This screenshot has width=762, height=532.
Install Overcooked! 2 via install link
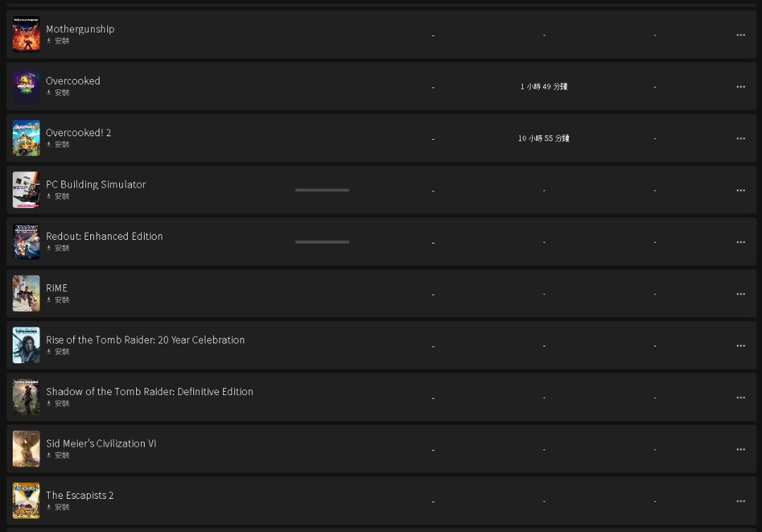coord(59,145)
